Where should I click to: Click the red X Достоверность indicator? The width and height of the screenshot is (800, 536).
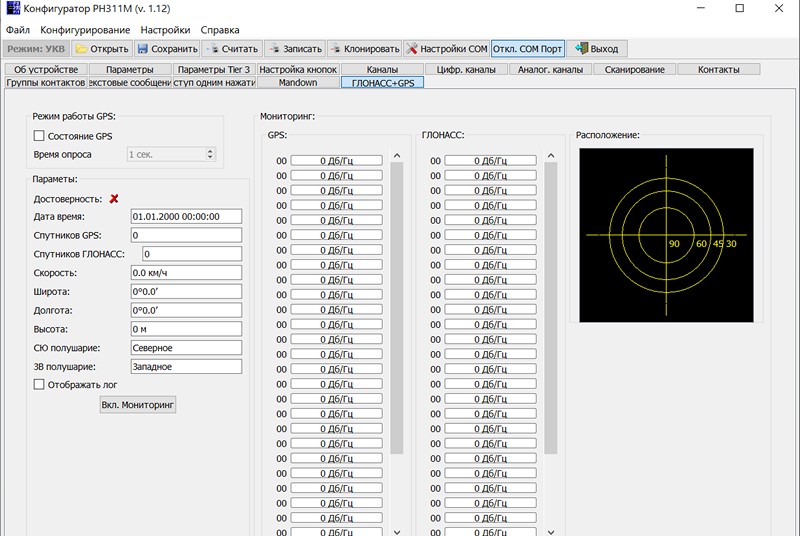pos(114,199)
